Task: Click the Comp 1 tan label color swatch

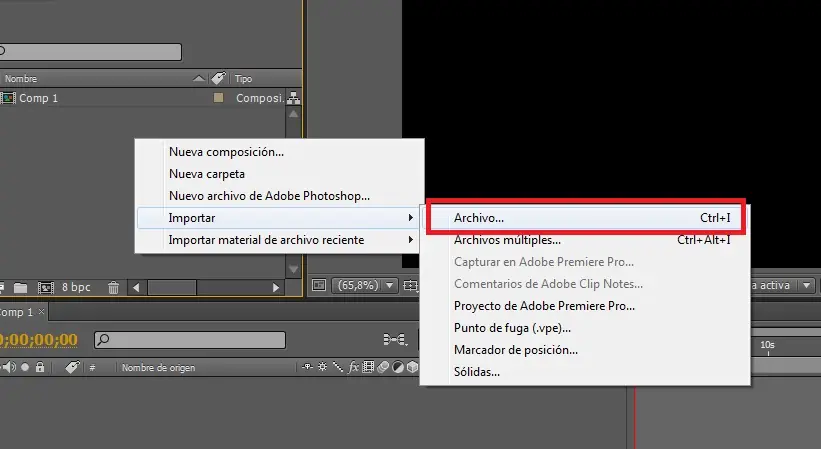Action: (218, 98)
